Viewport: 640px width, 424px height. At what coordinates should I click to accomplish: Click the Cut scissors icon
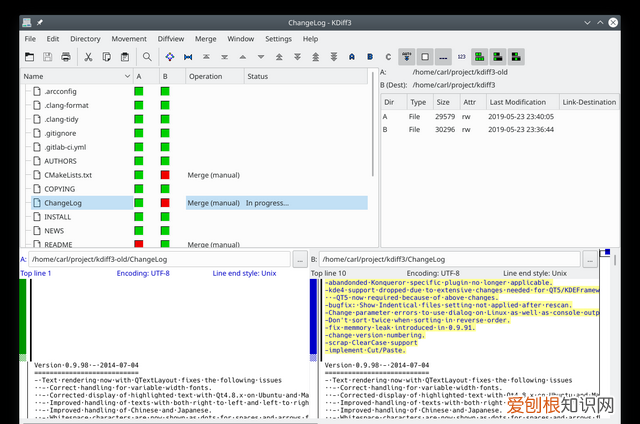pos(88,57)
